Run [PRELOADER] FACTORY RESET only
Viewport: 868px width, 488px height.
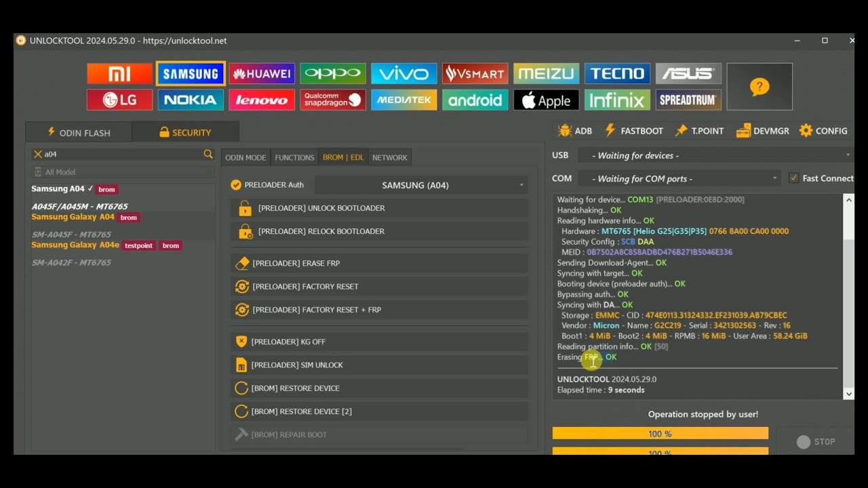[x=379, y=286]
